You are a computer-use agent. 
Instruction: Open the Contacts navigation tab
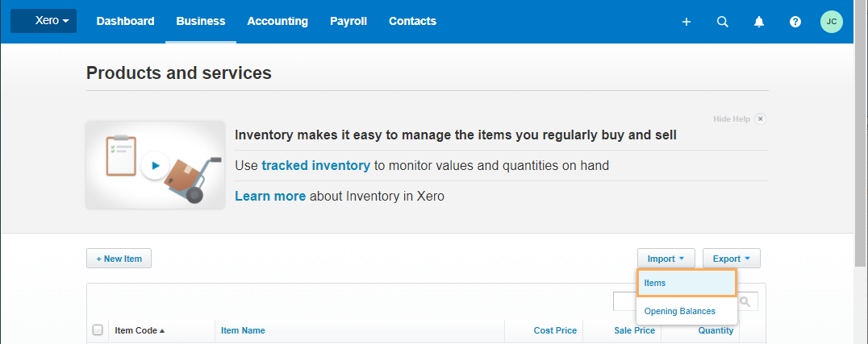click(412, 21)
